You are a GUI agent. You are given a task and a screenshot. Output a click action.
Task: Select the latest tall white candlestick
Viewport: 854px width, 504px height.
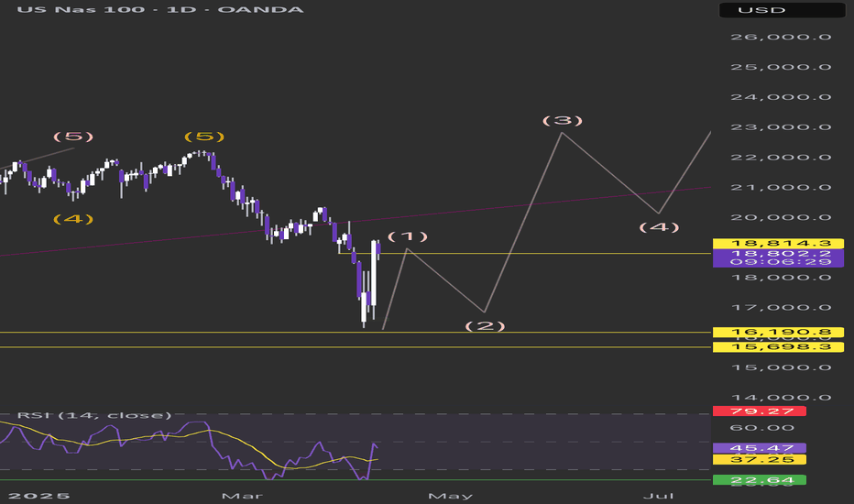pyautogui.click(x=374, y=273)
